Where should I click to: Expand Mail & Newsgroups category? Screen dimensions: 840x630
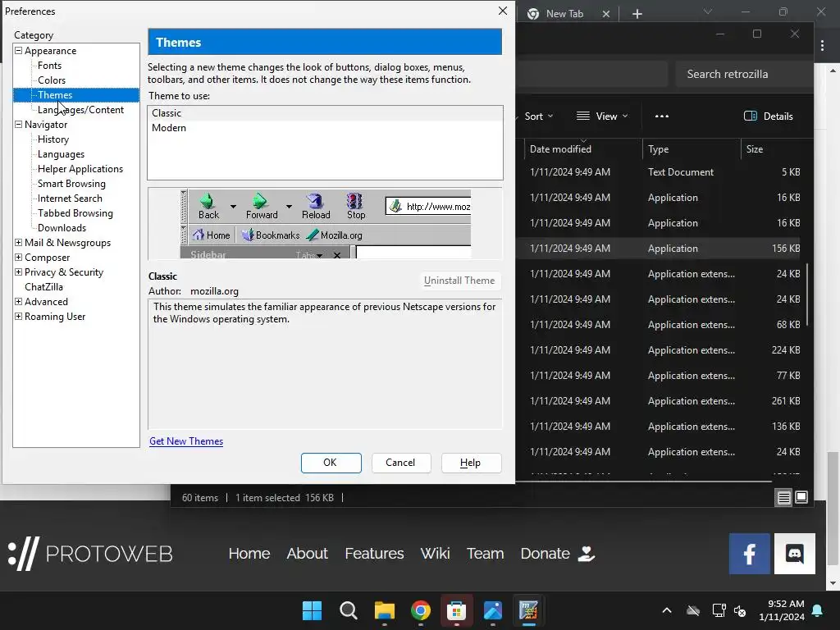18,243
